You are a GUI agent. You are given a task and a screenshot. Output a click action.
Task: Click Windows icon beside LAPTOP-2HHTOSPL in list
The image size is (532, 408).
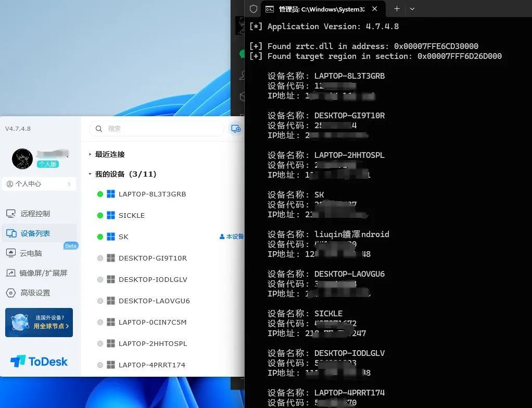[x=110, y=343]
